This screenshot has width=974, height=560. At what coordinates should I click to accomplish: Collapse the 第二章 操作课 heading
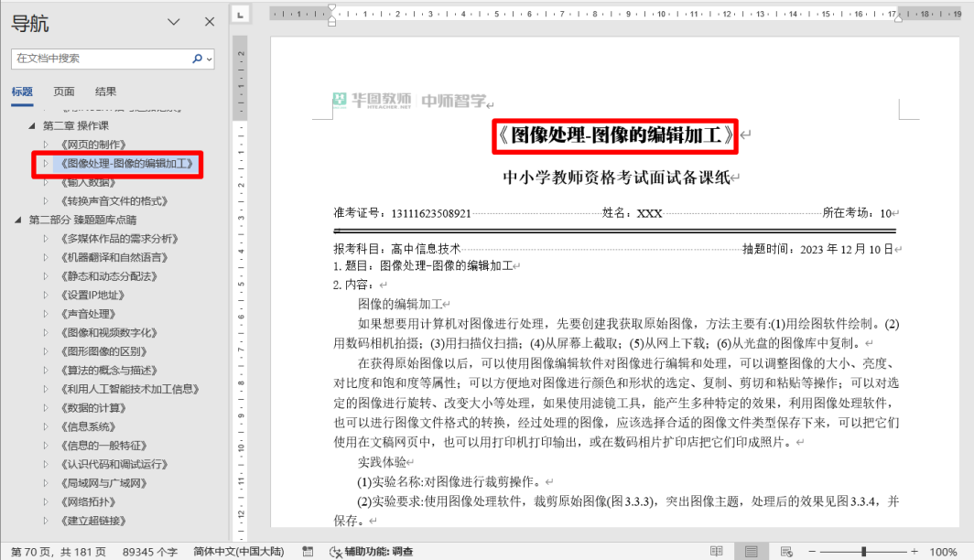32,126
